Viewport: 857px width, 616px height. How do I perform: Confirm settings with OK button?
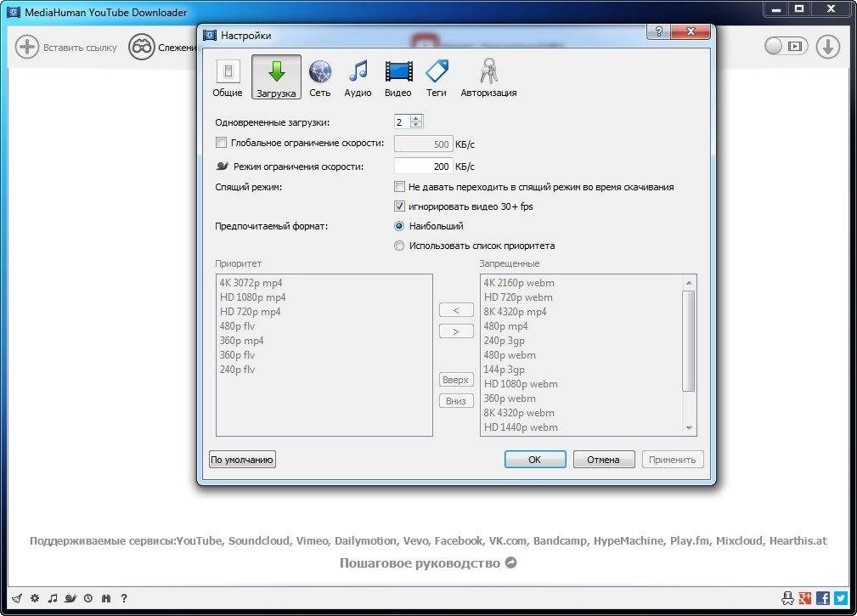pyautogui.click(x=535, y=460)
